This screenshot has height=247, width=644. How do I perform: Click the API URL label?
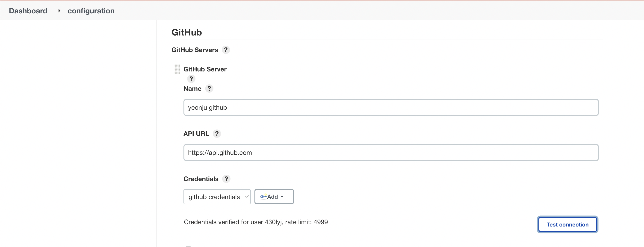coord(196,134)
